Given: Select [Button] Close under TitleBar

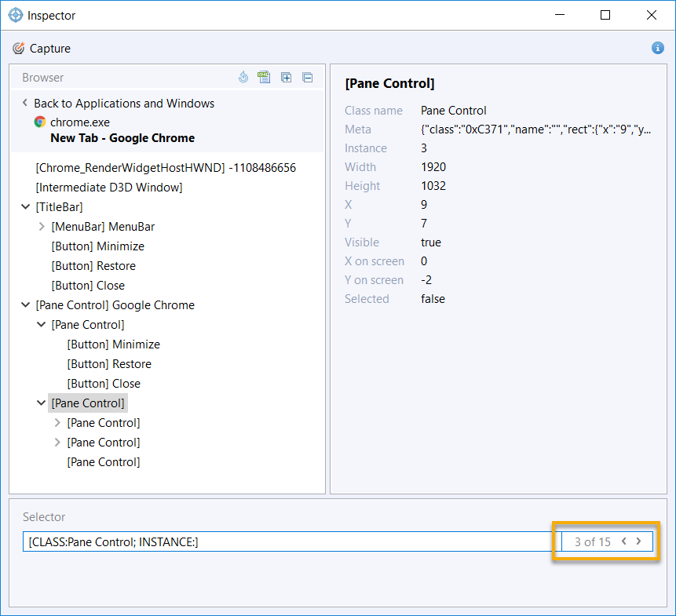Looking at the screenshot, I should (88, 286).
